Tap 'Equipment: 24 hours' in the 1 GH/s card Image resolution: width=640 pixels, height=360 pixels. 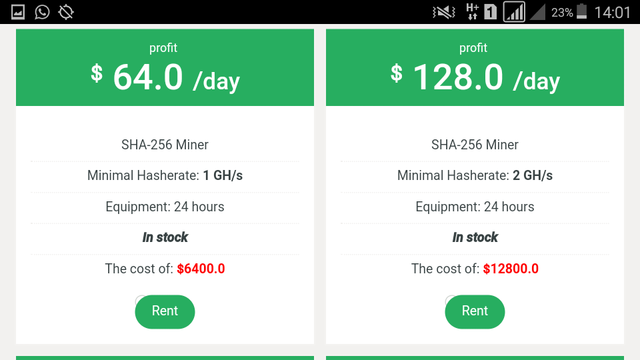tap(165, 207)
